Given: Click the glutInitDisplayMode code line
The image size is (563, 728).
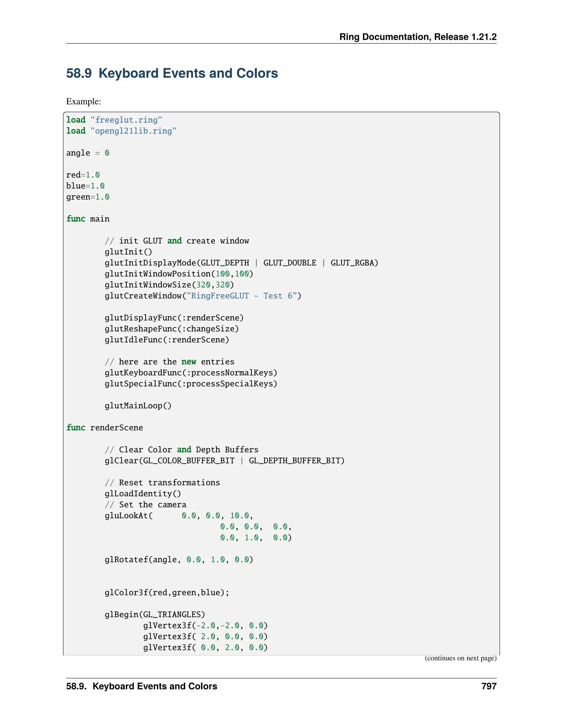Looking at the screenshot, I should pyautogui.click(x=241, y=263).
